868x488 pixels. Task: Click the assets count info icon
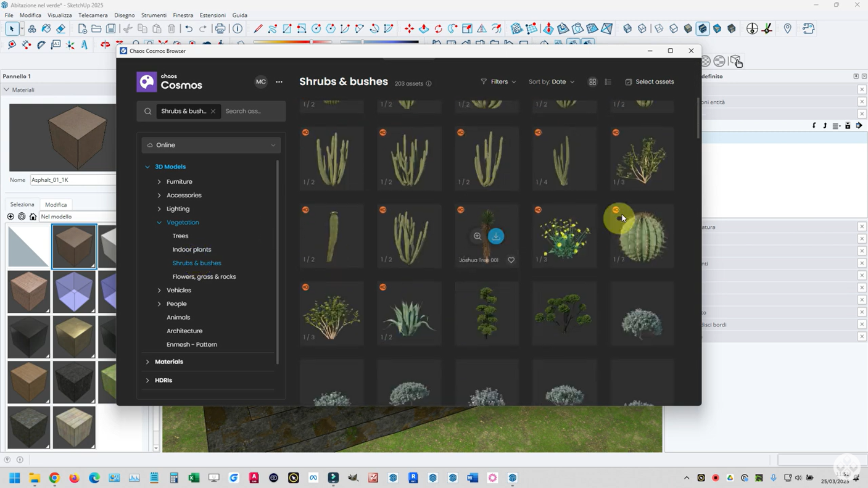click(x=429, y=84)
